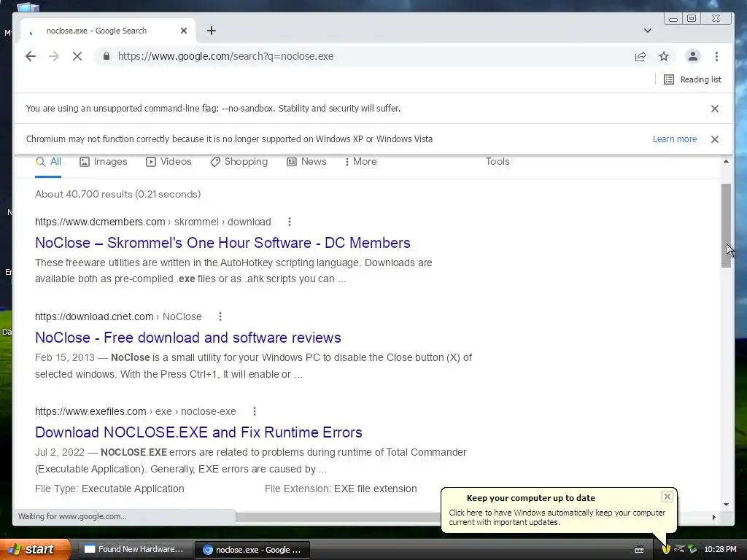Open the Windows Start menu
Image resolution: width=747 pixels, height=560 pixels.
[x=35, y=550]
